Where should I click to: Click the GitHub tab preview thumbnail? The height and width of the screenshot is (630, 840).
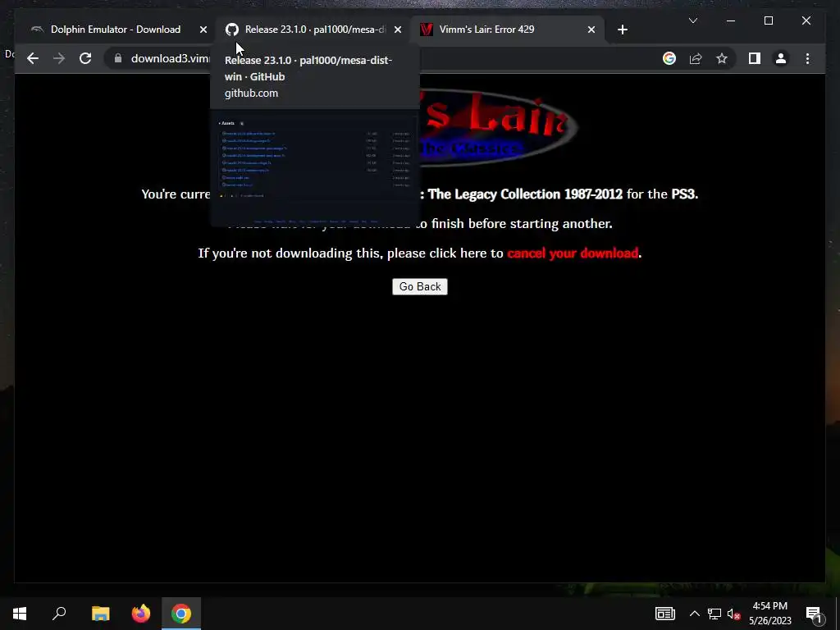[314, 168]
